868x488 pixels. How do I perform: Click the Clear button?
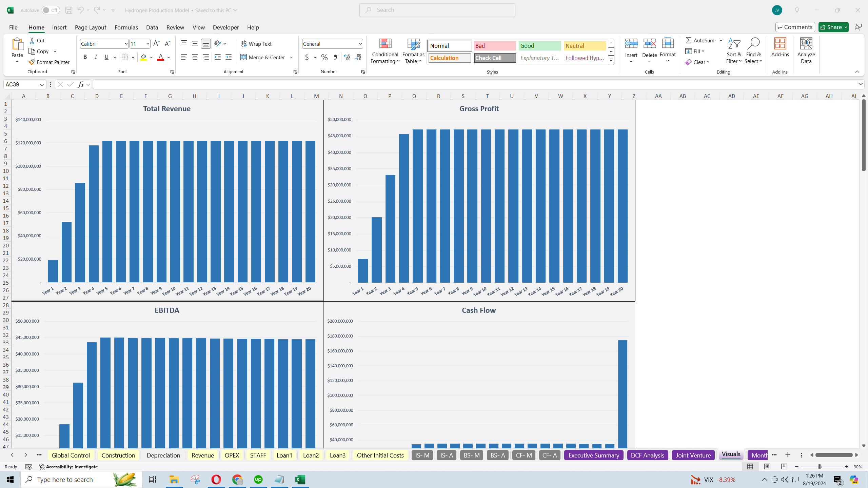point(697,62)
